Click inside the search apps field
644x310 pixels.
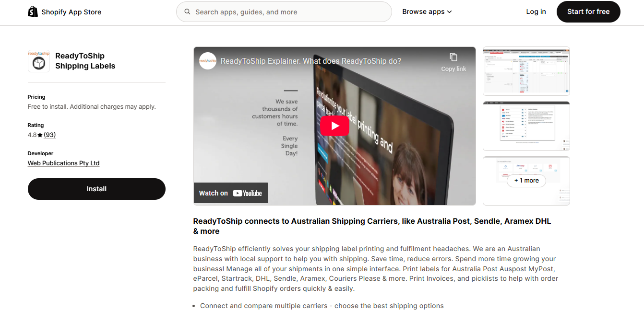[x=283, y=11]
